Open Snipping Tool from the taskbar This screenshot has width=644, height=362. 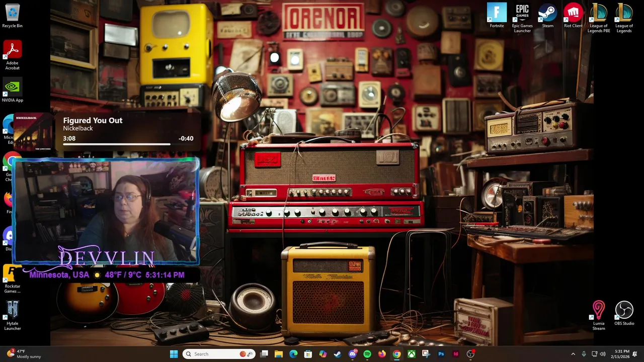click(426, 354)
